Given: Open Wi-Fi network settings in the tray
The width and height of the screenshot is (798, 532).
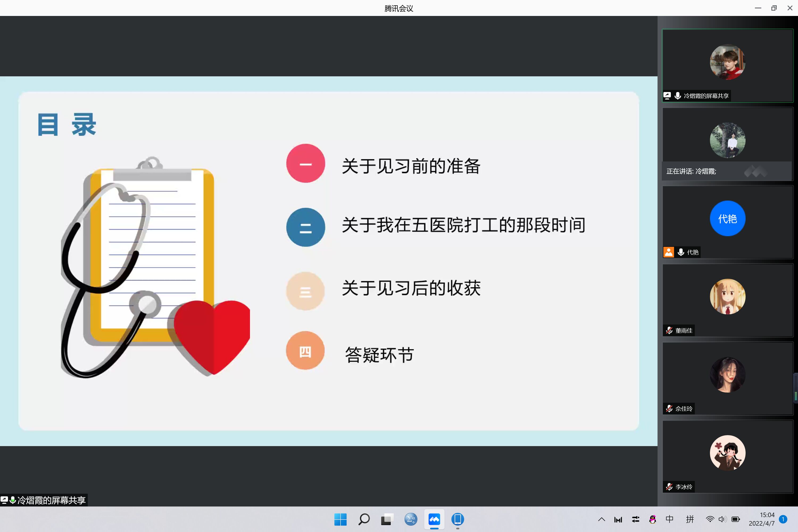Looking at the screenshot, I should (x=710, y=519).
